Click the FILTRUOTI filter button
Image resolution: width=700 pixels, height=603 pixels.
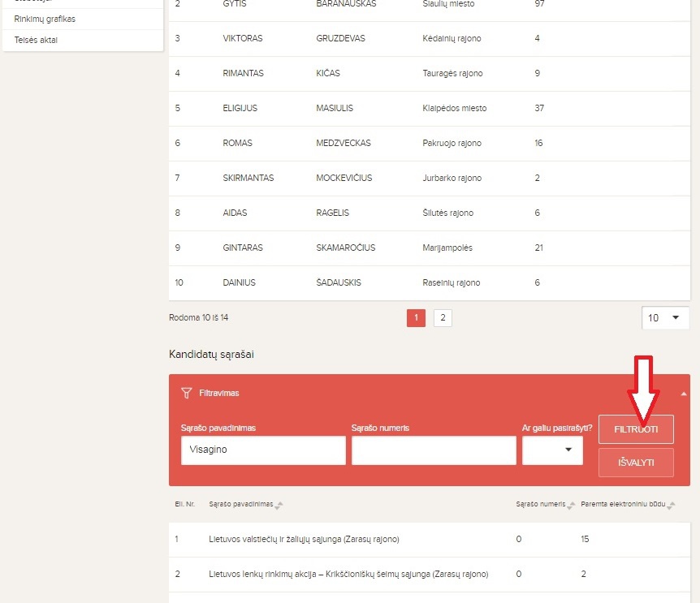(x=636, y=429)
